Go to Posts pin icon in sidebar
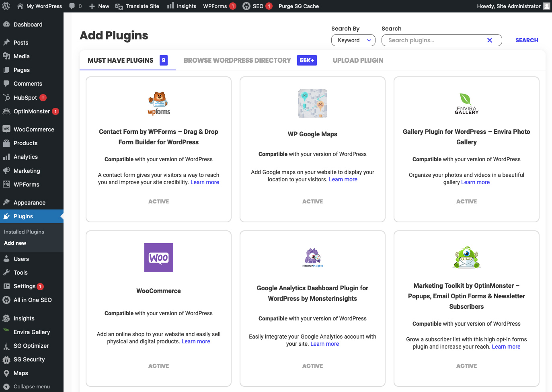Viewport: 552px width, 392px height. (x=6, y=42)
